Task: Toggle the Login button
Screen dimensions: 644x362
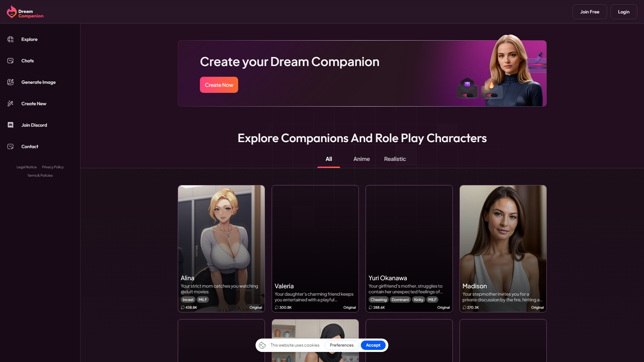Action: tap(624, 12)
